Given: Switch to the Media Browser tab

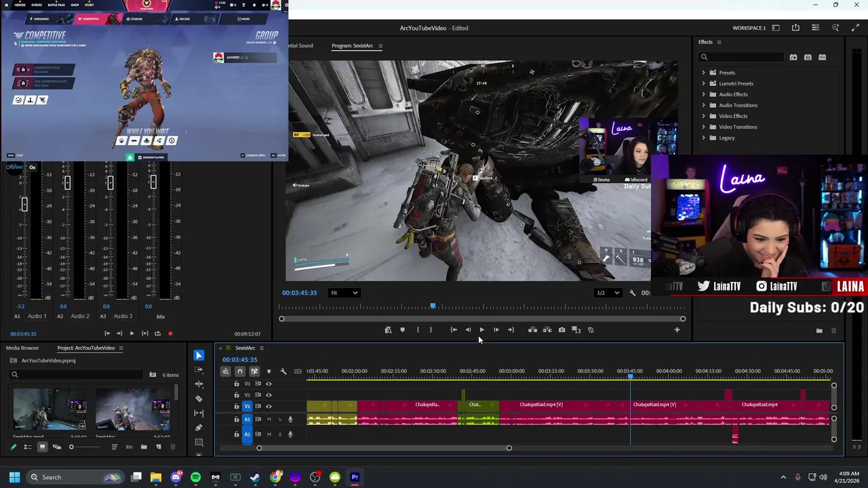Looking at the screenshot, I should click(22, 348).
